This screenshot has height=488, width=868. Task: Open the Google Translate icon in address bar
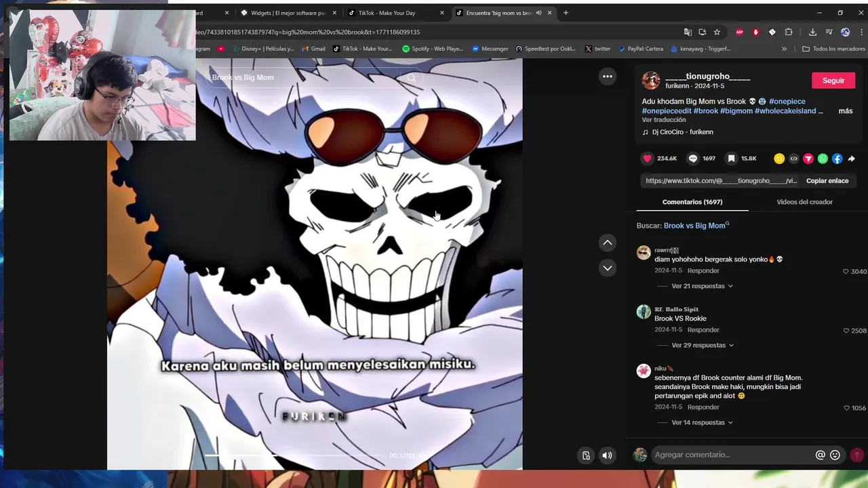(x=688, y=32)
